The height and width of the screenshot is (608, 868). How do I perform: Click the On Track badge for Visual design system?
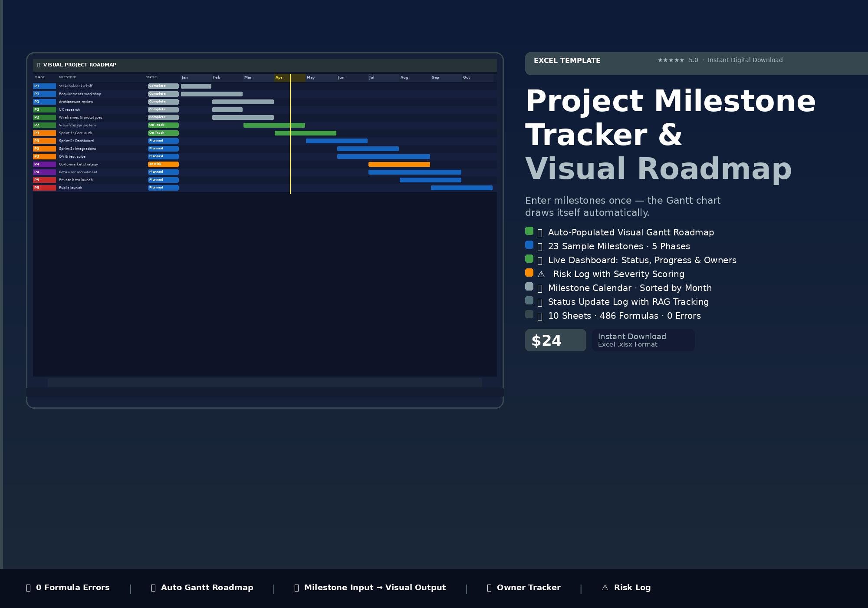coord(163,125)
